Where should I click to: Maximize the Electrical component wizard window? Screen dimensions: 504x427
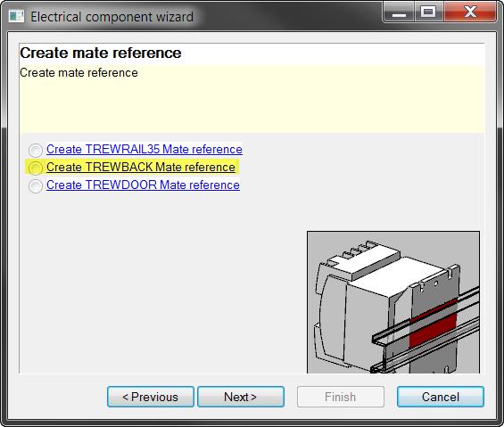428,12
